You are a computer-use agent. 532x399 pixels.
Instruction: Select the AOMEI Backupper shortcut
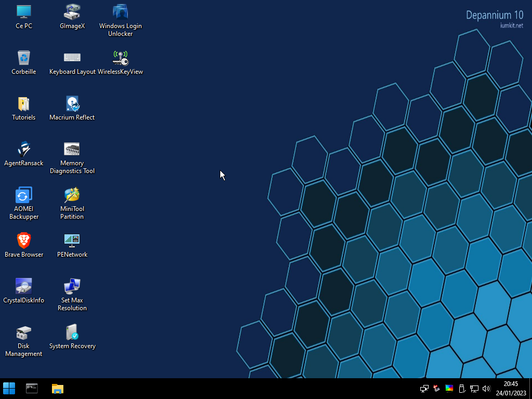[x=24, y=204]
